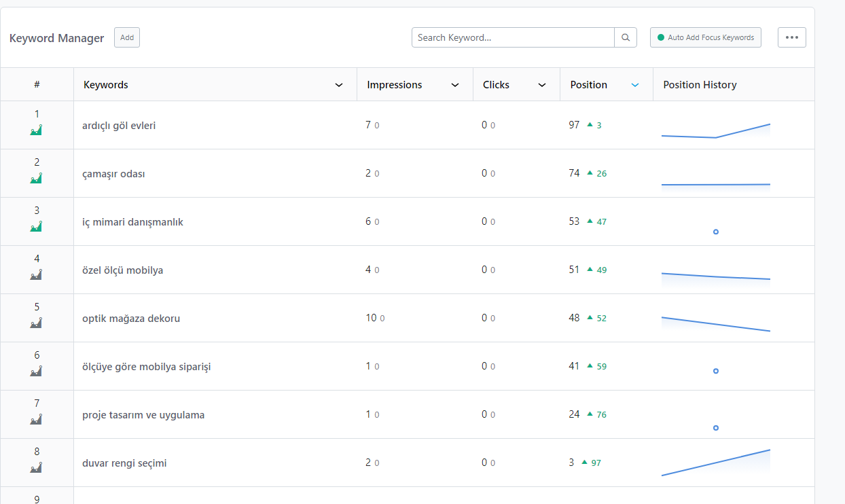Select keyword özel ölçü mobilya

122,270
